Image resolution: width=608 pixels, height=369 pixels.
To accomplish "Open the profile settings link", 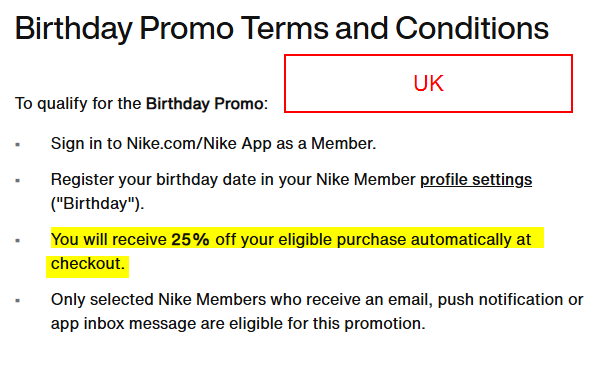I will (x=476, y=180).
